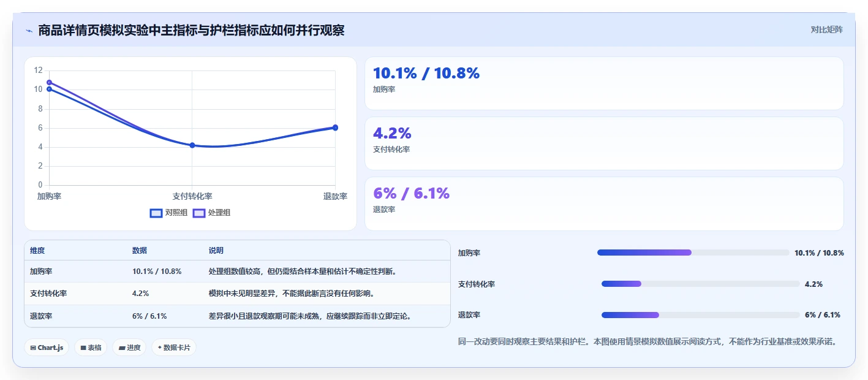Image resolution: width=868 pixels, height=380 pixels.
Task: Click the chart data point at 支付转化率
Action: [192, 145]
